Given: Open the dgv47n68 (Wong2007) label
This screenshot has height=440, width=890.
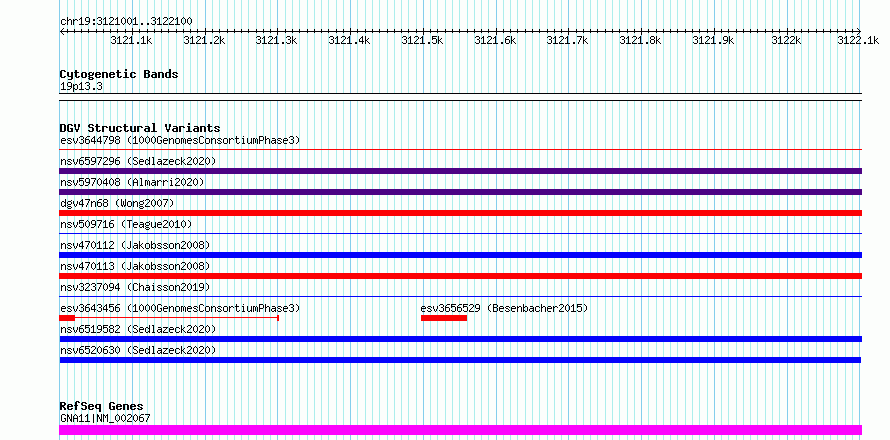Looking at the screenshot, I should point(117,203).
